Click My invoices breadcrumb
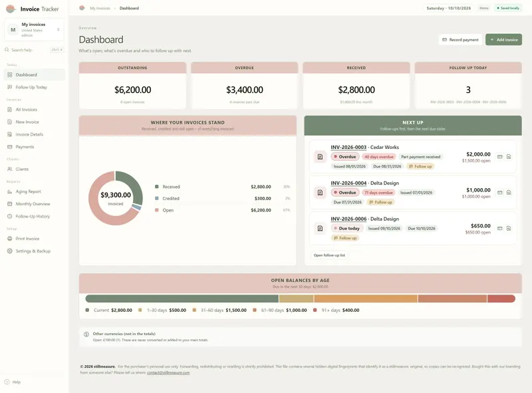The image size is (532, 393). (100, 8)
